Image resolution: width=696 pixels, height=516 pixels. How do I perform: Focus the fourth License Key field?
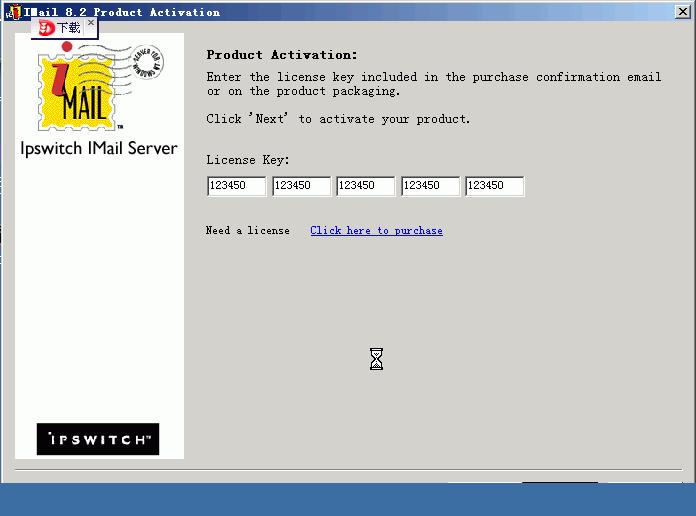[x=431, y=186]
